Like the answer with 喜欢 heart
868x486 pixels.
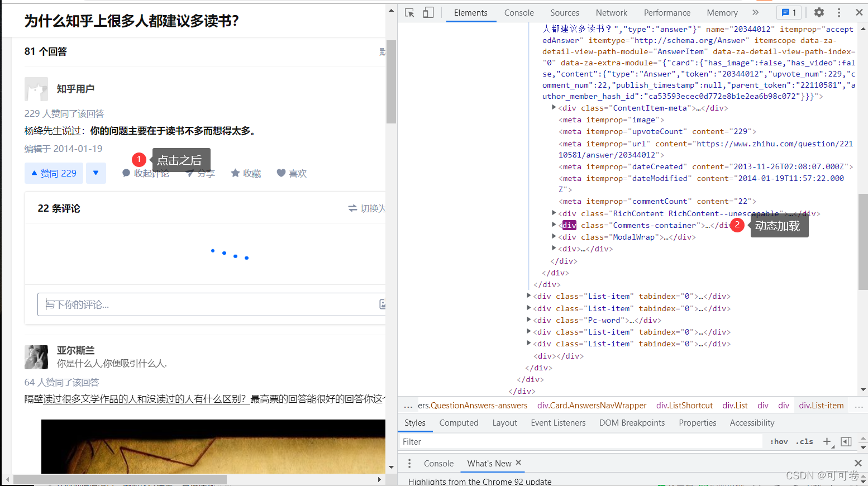[x=292, y=174]
